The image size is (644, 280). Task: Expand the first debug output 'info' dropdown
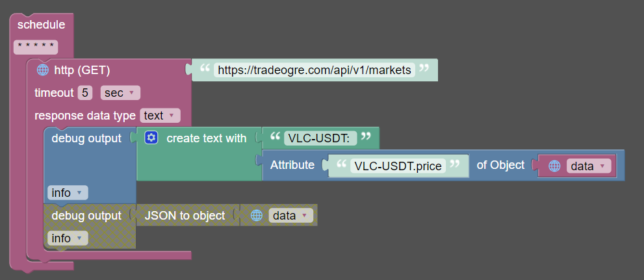68,192
